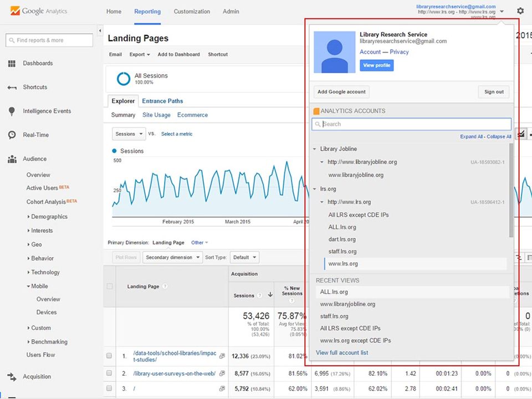Click the blue View profile button
Image resolution: width=532 pixels, height=399 pixels.
click(x=377, y=65)
